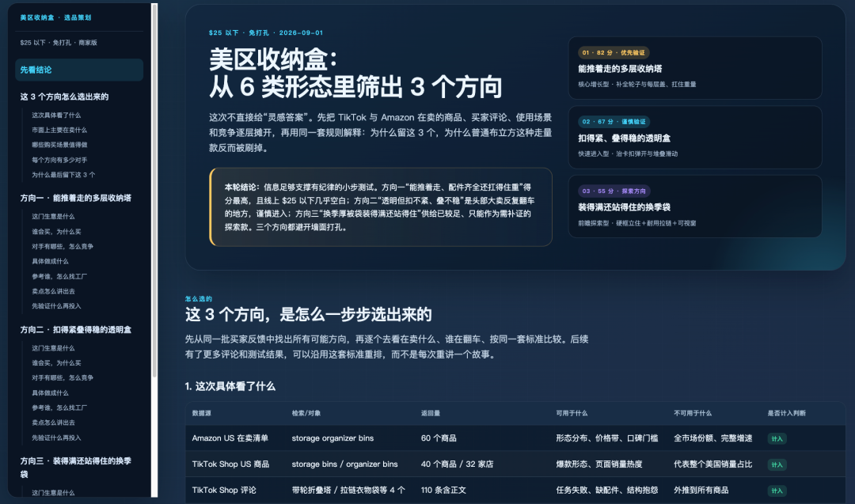Open the 能推着走的多层收纳塔 direction card
Screen dimensions: 855x504
click(x=695, y=68)
